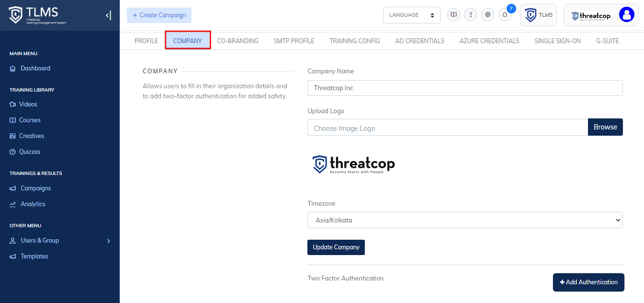This screenshot has width=644, height=303.
Task: Click the COMPANY section heading text
Action: click(x=160, y=71)
